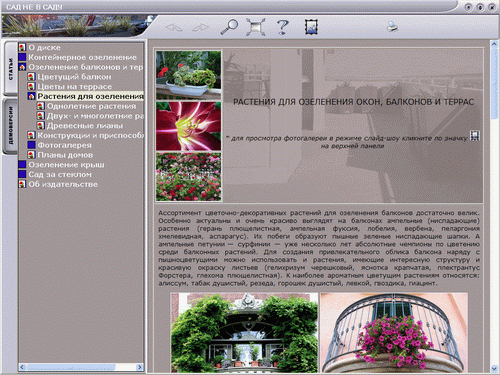Click the 'Ассортимент цветочно-декоративных растений' paragraph
The width and height of the screenshot is (500, 375).
(x=319, y=248)
